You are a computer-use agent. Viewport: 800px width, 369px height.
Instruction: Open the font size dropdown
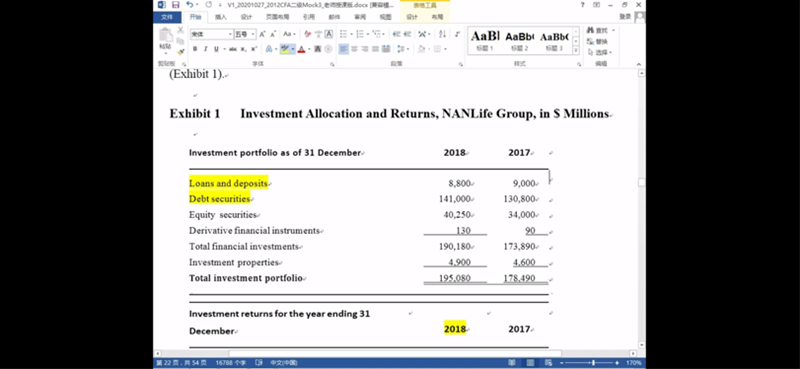(245, 34)
